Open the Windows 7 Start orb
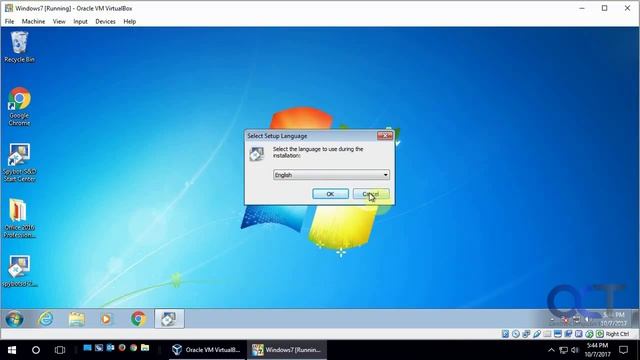This screenshot has height=360, width=640. pos(14,318)
